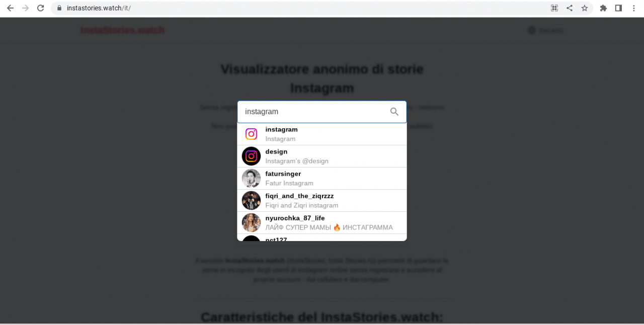
Task: Click "Fatur Instagram" description text
Action: click(x=289, y=183)
